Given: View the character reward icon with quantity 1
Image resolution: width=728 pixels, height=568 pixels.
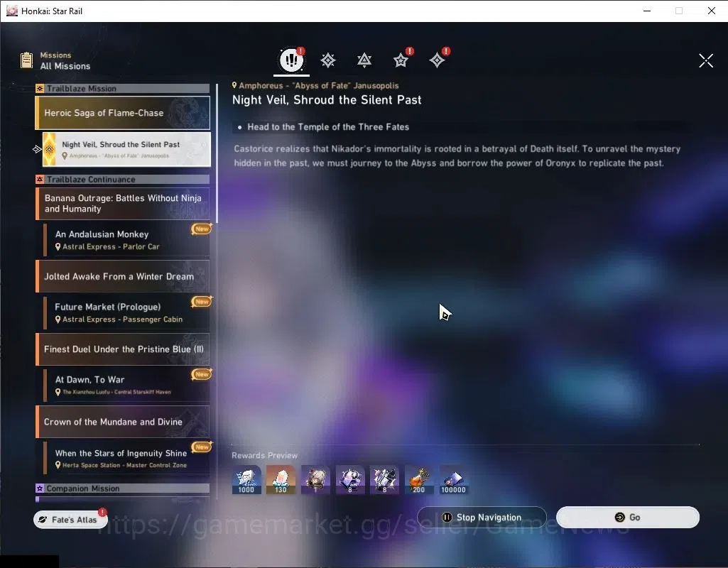Looking at the screenshot, I should (x=316, y=480).
